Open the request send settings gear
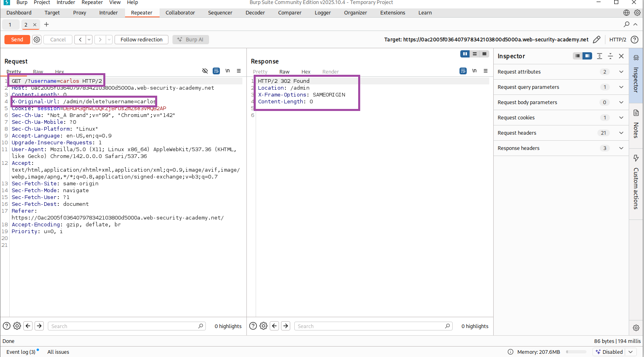644x357 pixels. (37, 39)
